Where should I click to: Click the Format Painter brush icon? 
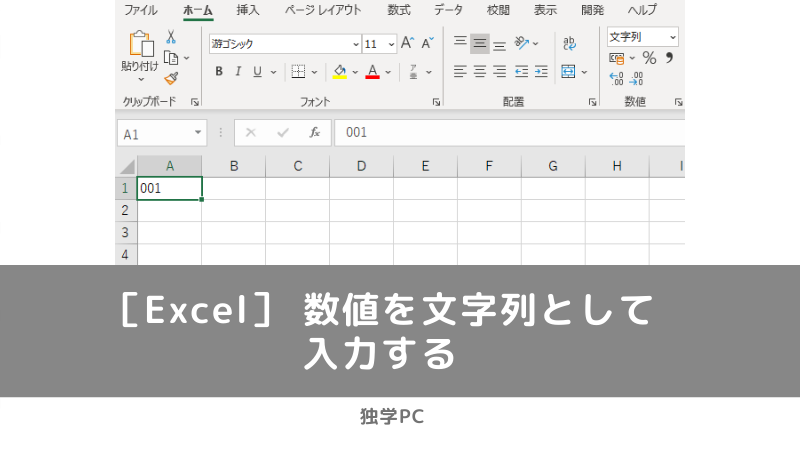170,78
